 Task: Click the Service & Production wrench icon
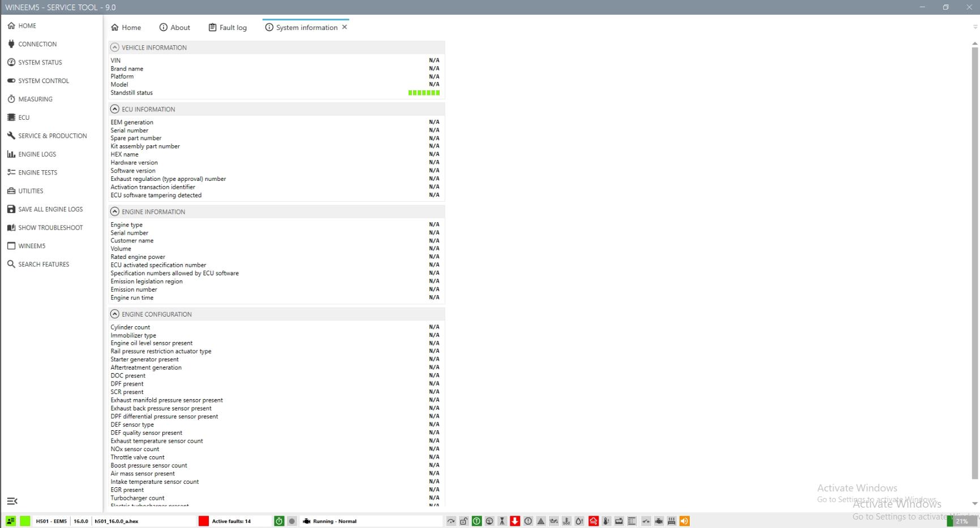point(11,136)
